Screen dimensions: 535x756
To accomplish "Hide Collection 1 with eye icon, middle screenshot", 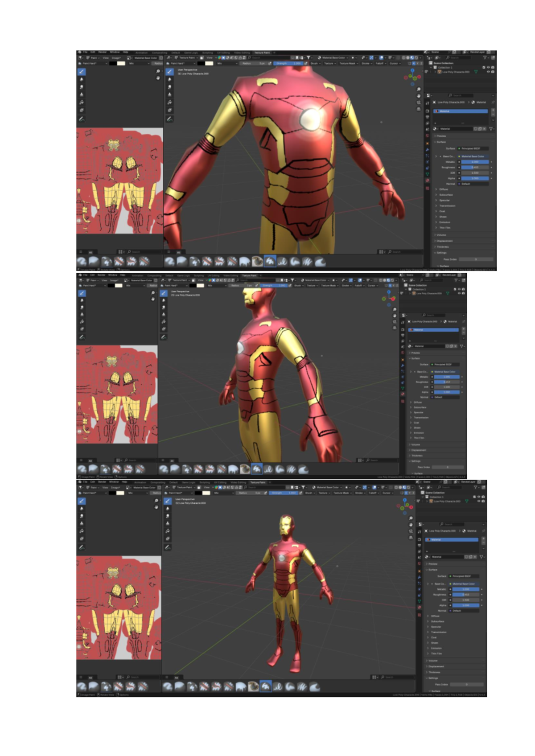I will point(459,289).
